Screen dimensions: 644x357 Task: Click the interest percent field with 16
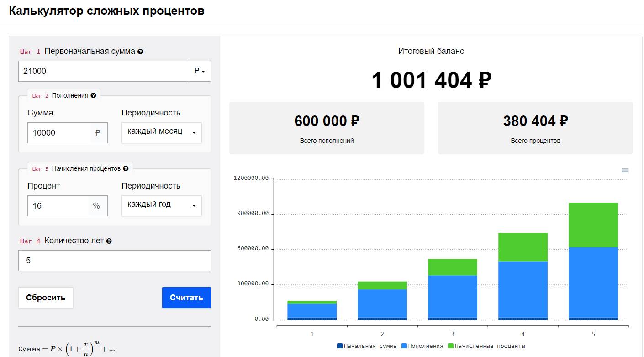click(x=58, y=206)
